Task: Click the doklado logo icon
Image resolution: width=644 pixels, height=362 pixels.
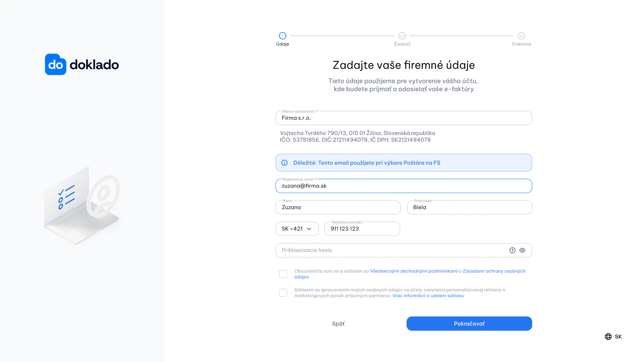Action: click(x=56, y=65)
